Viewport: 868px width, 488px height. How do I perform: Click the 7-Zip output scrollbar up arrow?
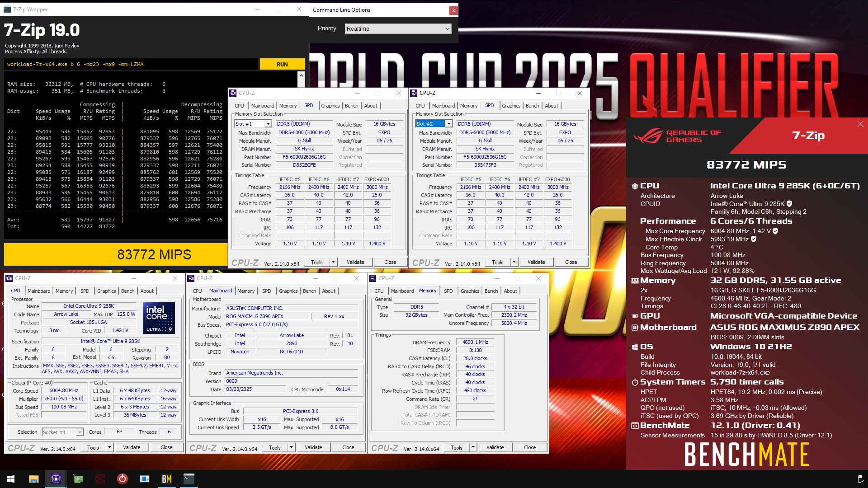tap(301, 75)
